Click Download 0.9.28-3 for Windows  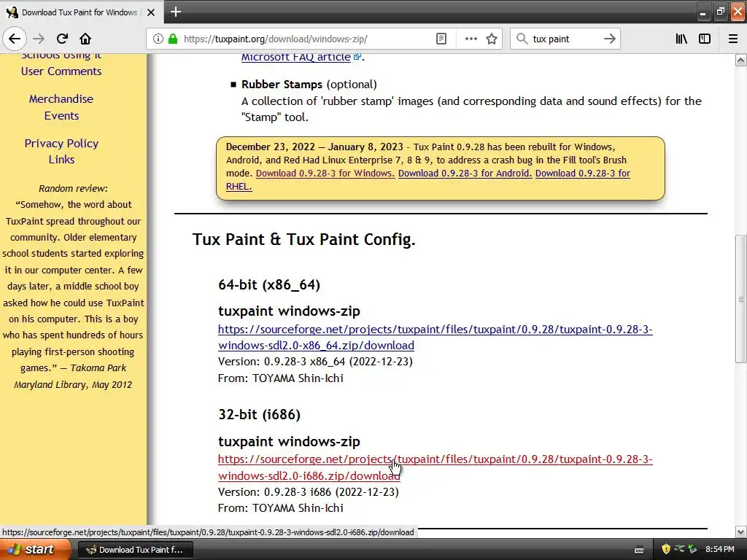tap(325, 174)
